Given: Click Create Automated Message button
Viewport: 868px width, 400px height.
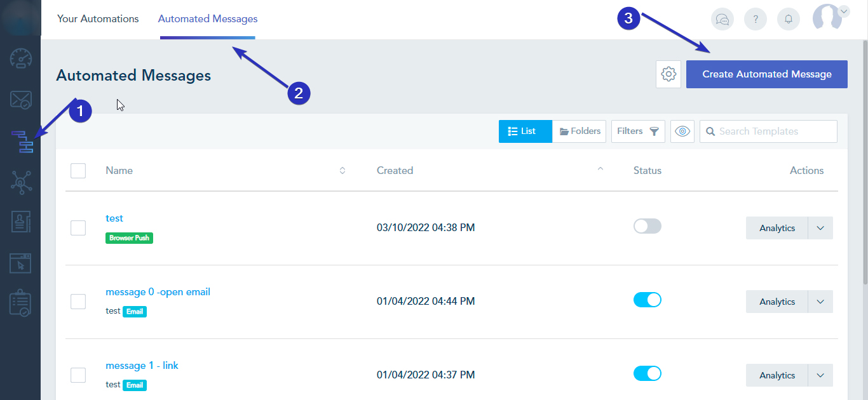Looking at the screenshot, I should pos(766,74).
